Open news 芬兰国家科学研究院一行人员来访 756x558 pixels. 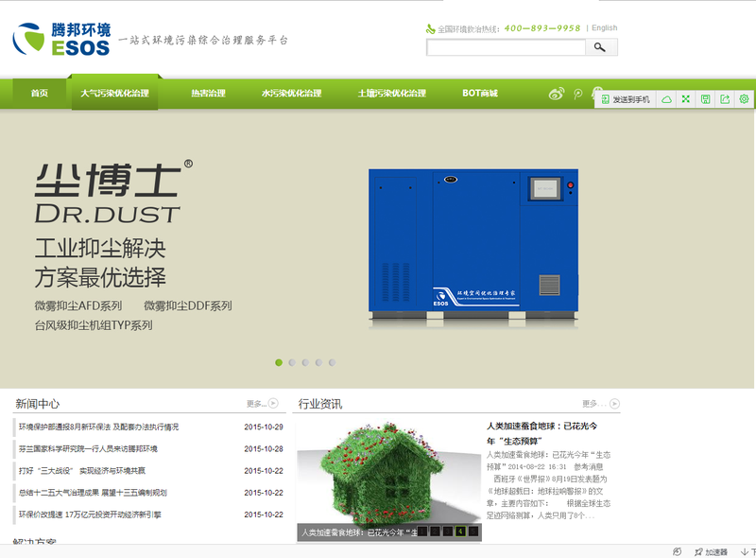tap(88, 449)
